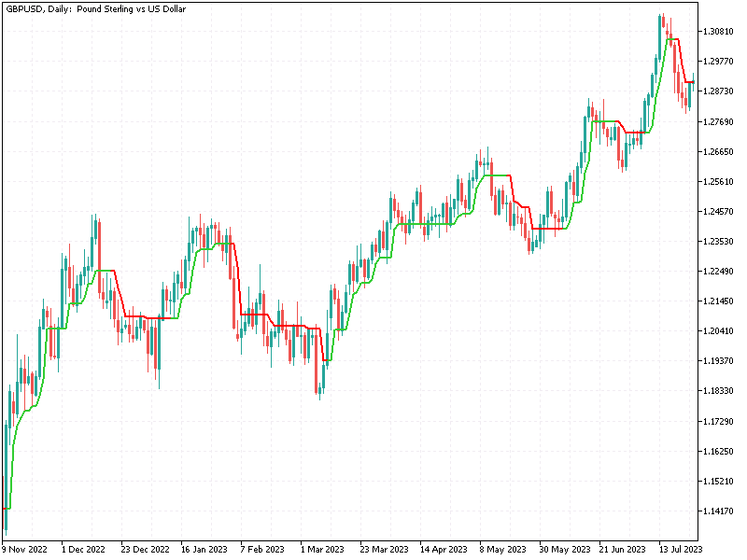The height and width of the screenshot is (560, 747).
Task: Select the 1.26650 price label
Action: [x=718, y=152]
